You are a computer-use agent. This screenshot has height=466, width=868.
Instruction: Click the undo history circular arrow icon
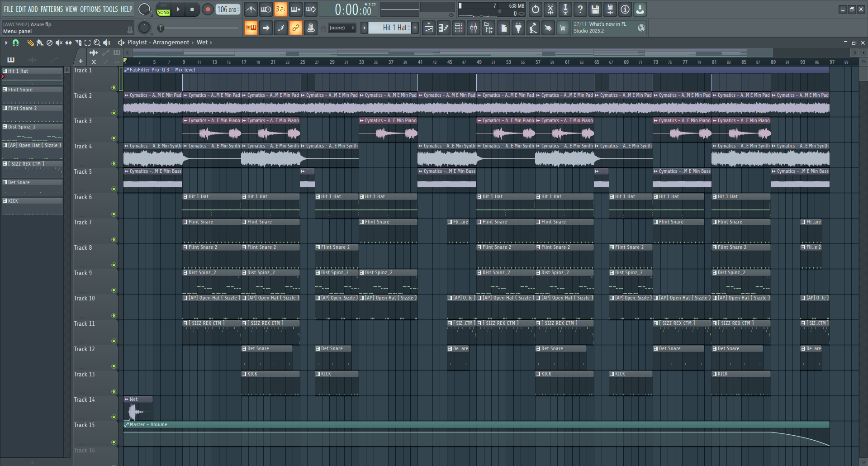[536, 9]
